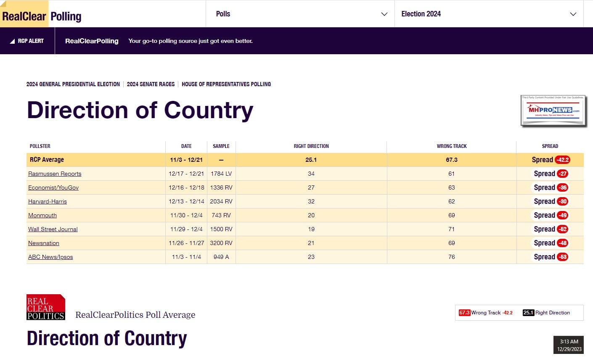The width and height of the screenshot is (593, 364).
Task: Click the 11/29 - 12/4 date cell
Action: (186, 229)
